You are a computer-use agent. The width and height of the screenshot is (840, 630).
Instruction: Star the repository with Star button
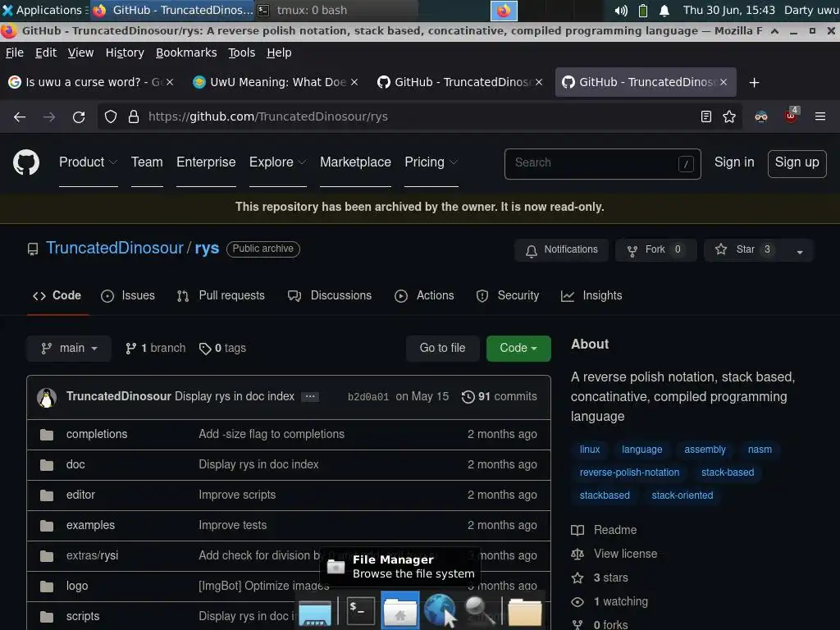(x=745, y=250)
